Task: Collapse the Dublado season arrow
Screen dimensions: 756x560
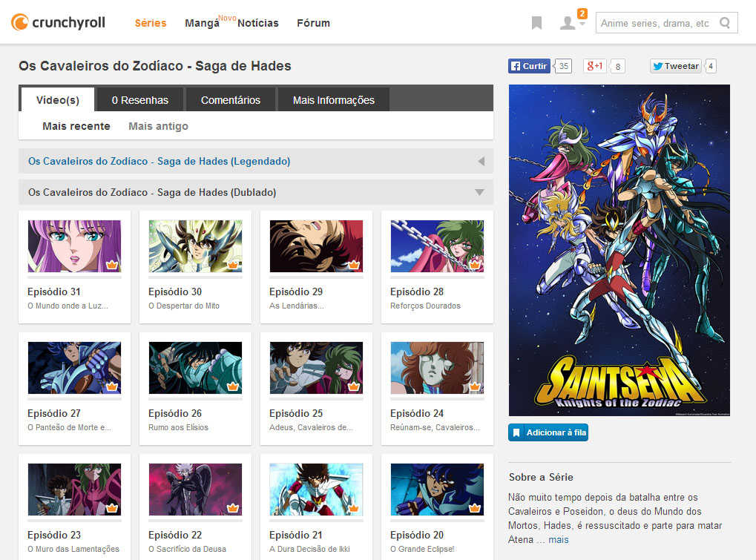Action: point(479,192)
